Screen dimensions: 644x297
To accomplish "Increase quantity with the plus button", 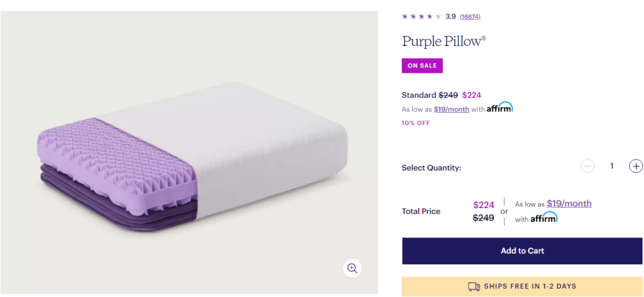I will (x=636, y=166).
